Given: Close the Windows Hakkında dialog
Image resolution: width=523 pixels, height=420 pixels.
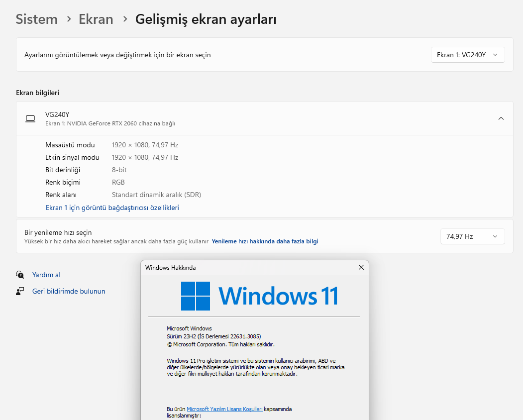Looking at the screenshot, I should pos(361,267).
